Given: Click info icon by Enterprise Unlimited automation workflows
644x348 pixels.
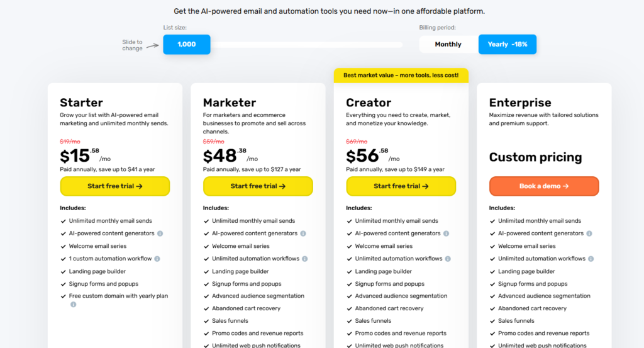Looking at the screenshot, I should click(591, 259).
